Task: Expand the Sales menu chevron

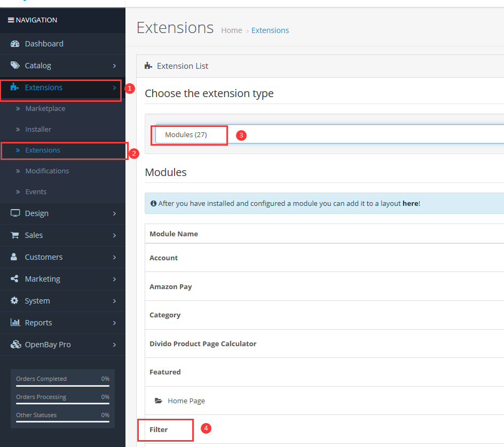Action: (x=114, y=235)
